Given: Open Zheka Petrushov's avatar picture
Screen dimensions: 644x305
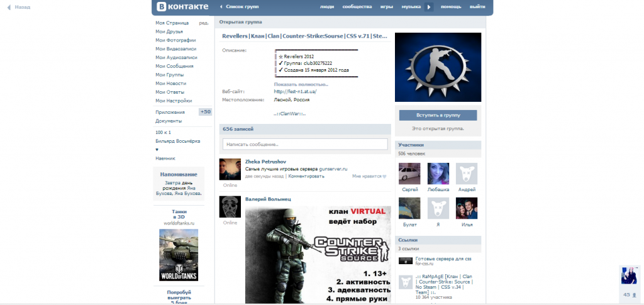Looking at the screenshot, I should coord(230,170).
